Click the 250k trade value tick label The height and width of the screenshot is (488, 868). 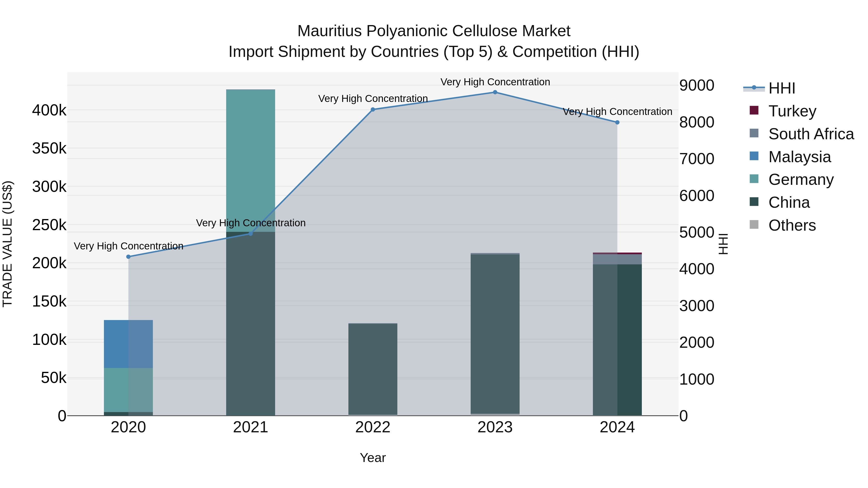tap(49, 225)
